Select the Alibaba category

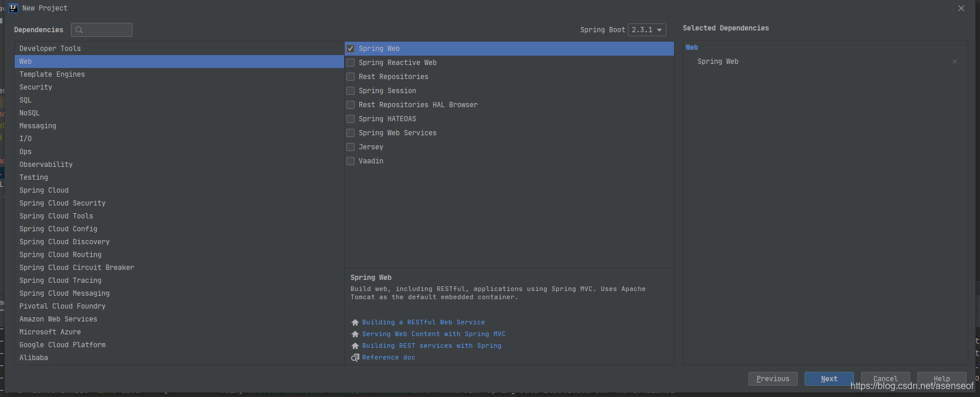click(x=179, y=358)
